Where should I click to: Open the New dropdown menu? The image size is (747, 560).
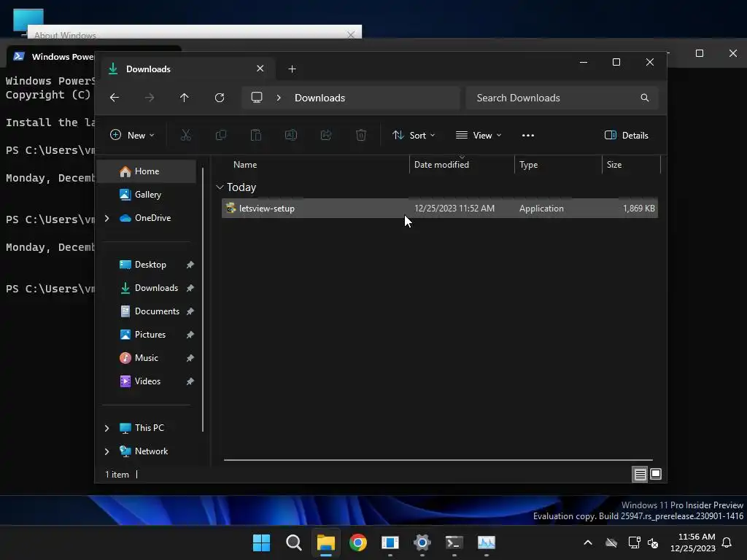point(132,135)
